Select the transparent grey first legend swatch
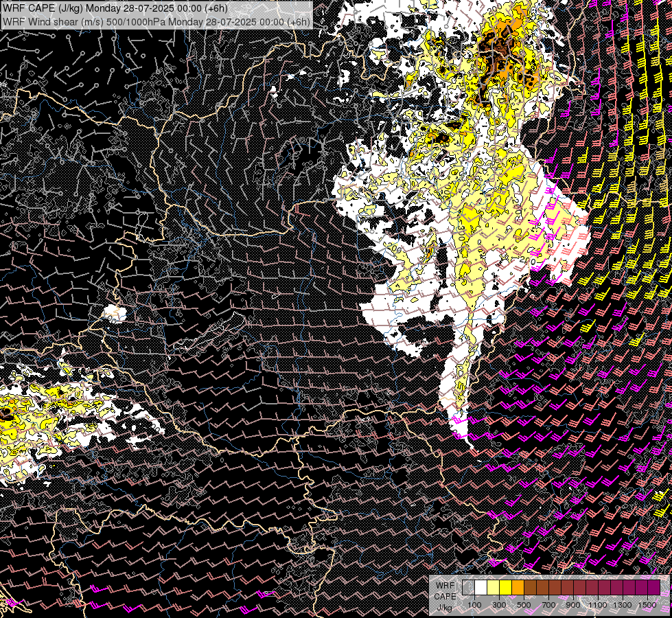The height and width of the screenshot is (618, 672). (x=468, y=587)
